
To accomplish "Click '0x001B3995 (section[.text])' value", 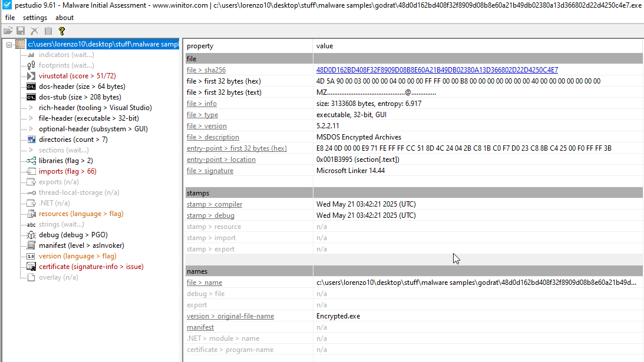I will [358, 160].
